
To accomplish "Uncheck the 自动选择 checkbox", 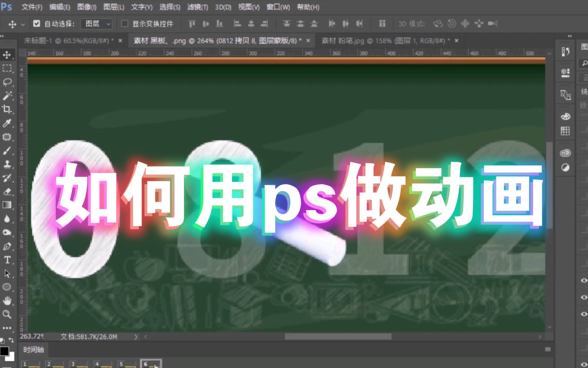I will coord(37,24).
